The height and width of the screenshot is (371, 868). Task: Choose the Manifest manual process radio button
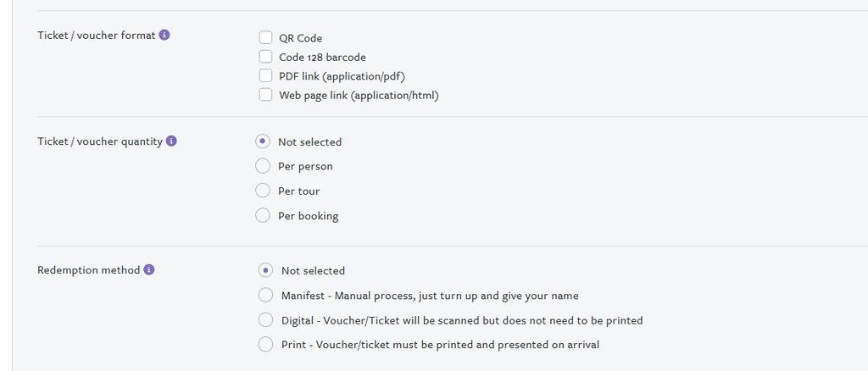(265, 295)
